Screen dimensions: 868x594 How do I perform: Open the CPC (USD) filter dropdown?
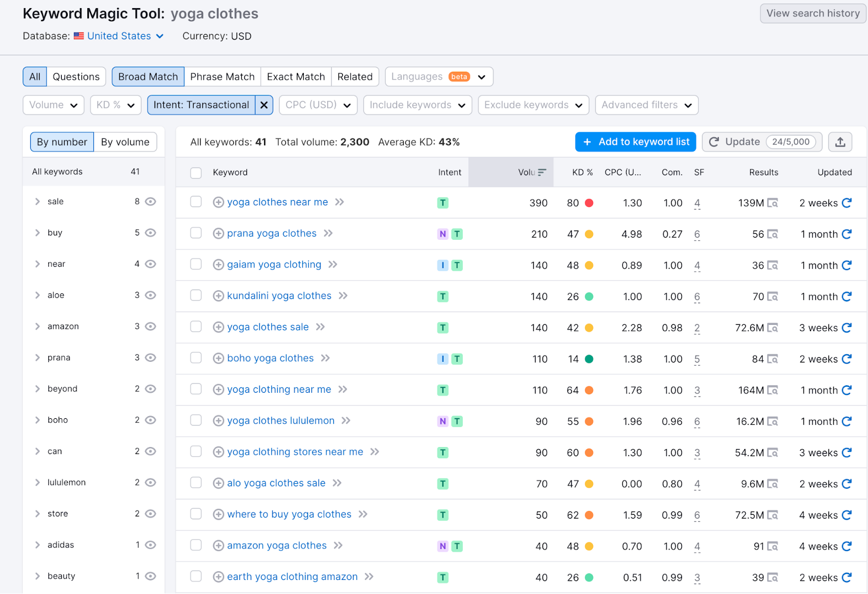point(318,105)
